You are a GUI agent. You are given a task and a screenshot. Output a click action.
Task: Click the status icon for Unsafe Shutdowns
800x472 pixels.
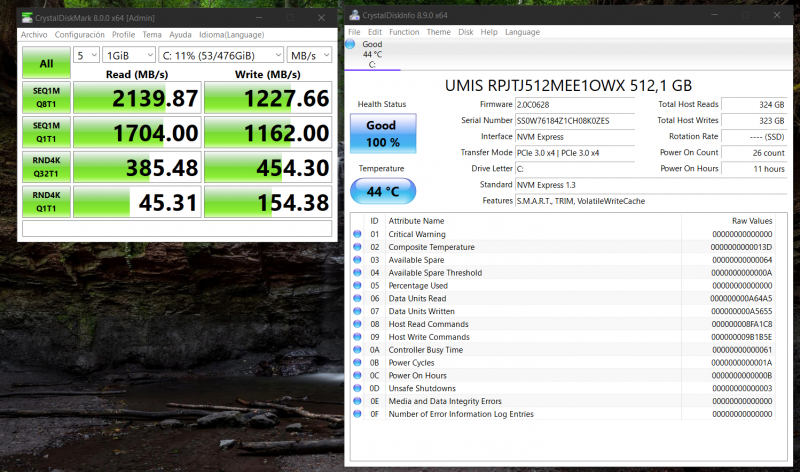[358, 388]
